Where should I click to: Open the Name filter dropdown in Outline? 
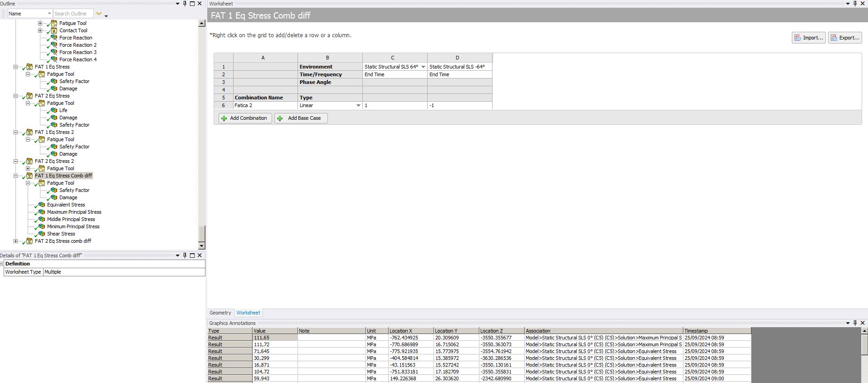pos(49,14)
